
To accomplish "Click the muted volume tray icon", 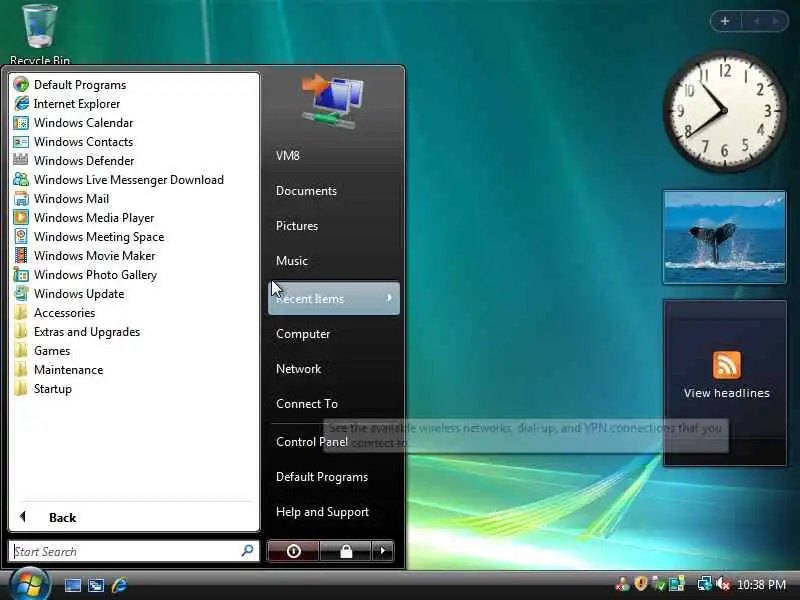I will [723, 583].
